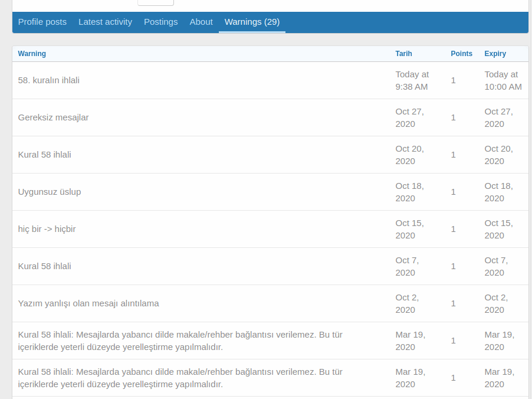The width and height of the screenshot is (532, 399).
Task: Click 'Today at 10:00 AM' expiry cell
Action: click(x=503, y=80)
